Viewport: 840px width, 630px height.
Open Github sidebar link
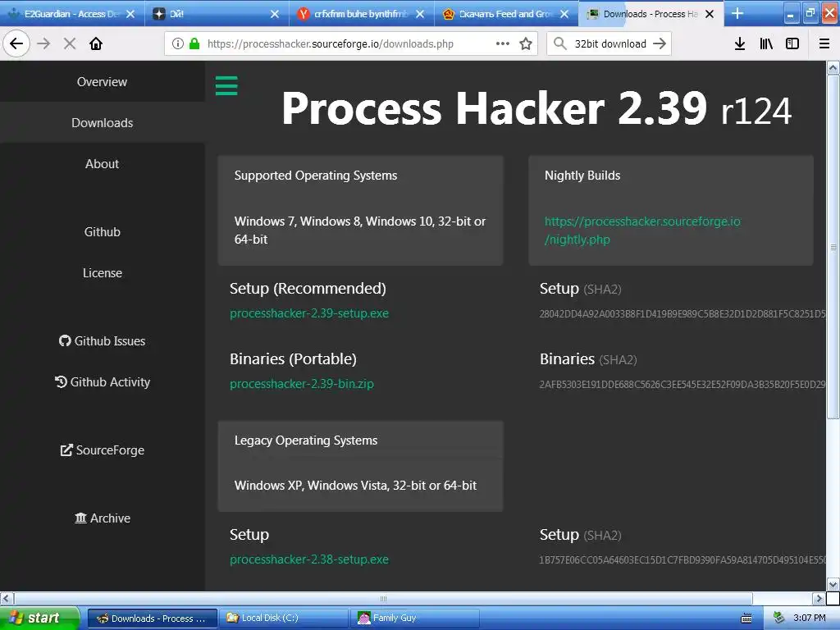click(102, 231)
